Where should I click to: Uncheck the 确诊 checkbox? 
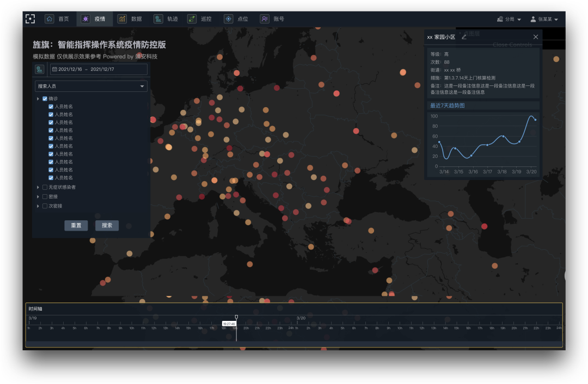click(x=45, y=98)
